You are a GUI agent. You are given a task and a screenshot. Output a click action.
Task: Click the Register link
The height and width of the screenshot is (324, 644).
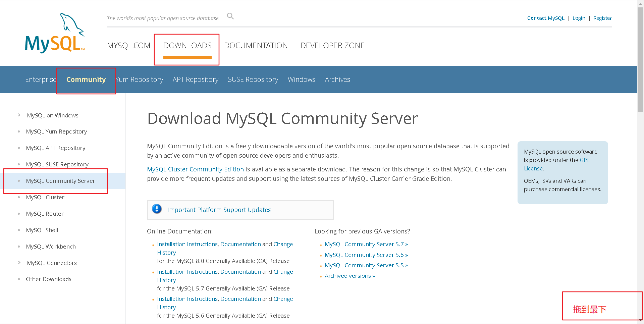coord(602,18)
